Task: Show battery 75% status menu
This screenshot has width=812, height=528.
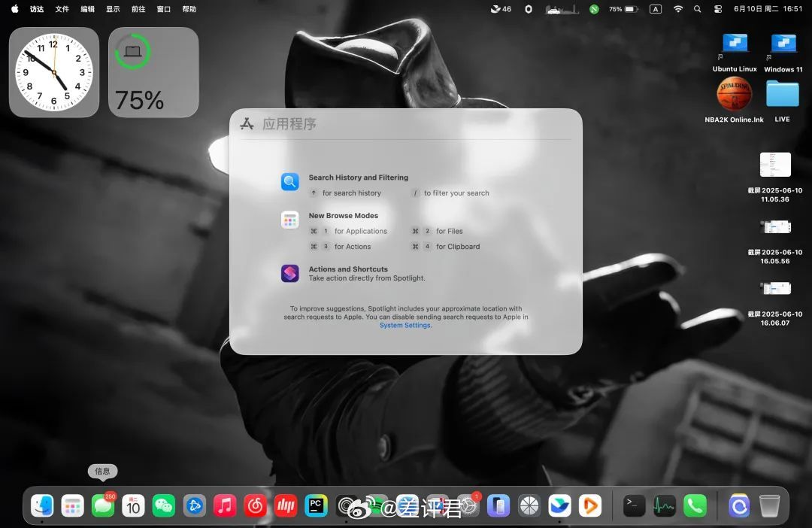Action: 623,9
